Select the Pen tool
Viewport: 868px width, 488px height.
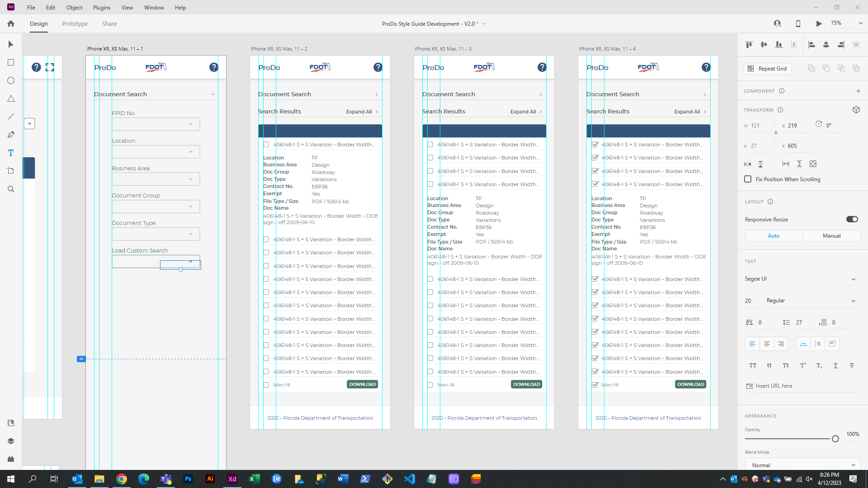11,135
